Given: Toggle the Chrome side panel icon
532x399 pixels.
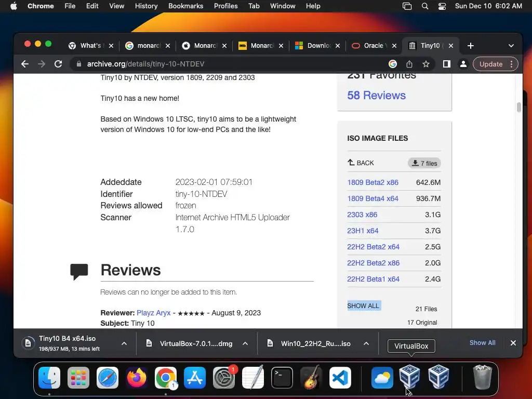Looking at the screenshot, I should pos(446,64).
